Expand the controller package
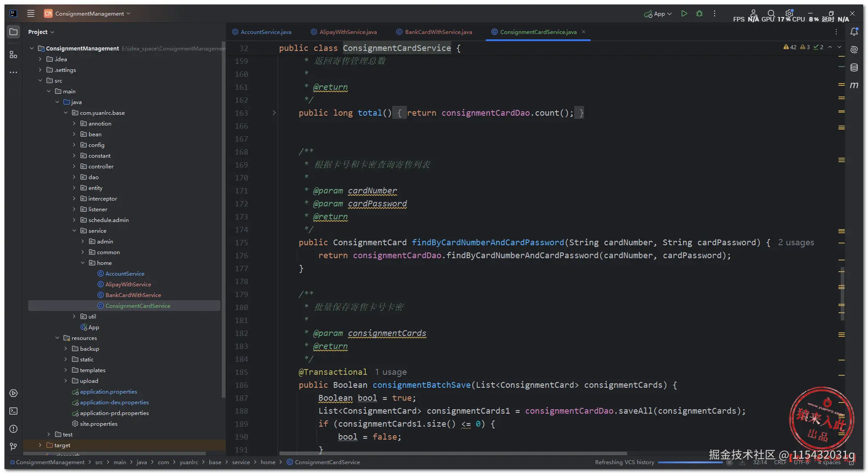868x474 pixels. click(74, 166)
